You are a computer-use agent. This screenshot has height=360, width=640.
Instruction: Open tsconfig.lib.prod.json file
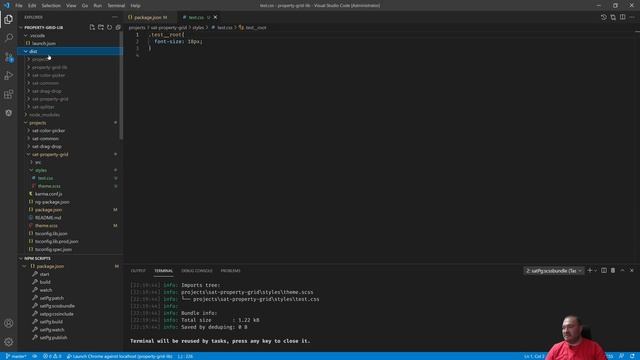56,241
